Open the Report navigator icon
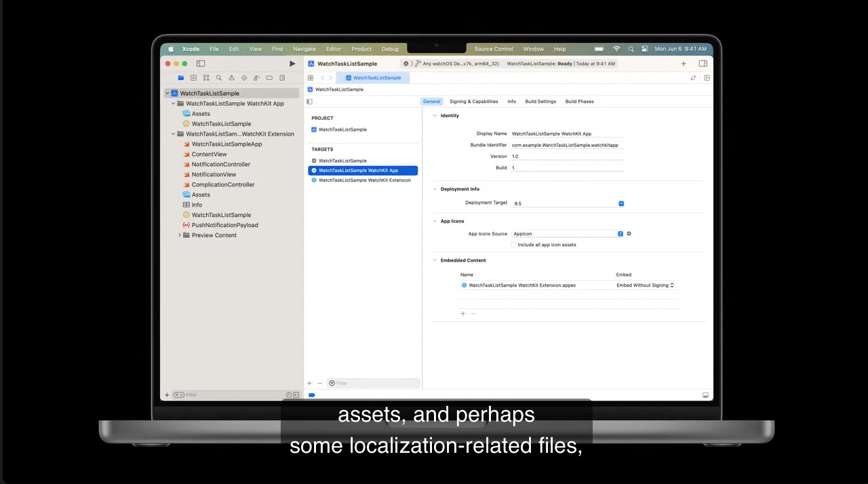868x484 pixels. [x=282, y=78]
